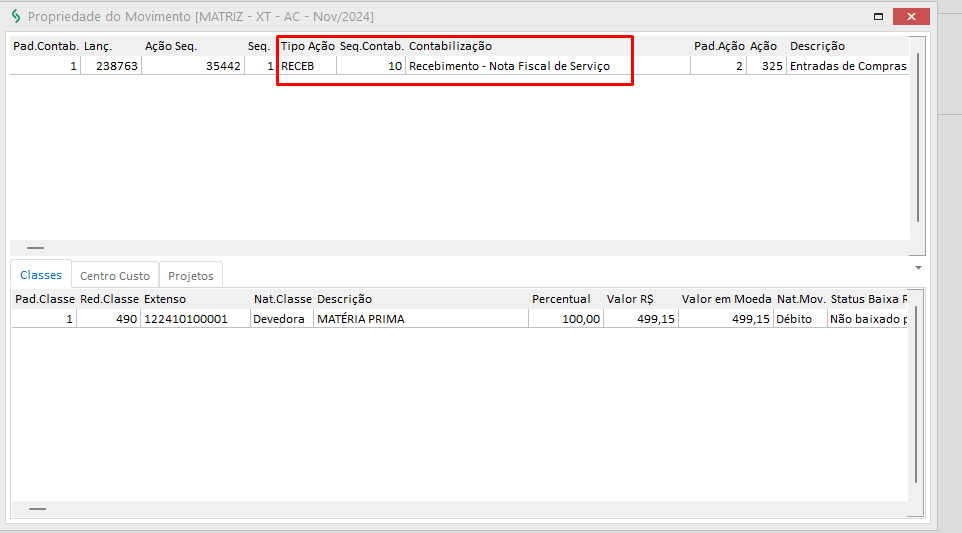Click the Entradas de Compras cell
The width and height of the screenshot is (962, 533).
[x=846, y=66]
